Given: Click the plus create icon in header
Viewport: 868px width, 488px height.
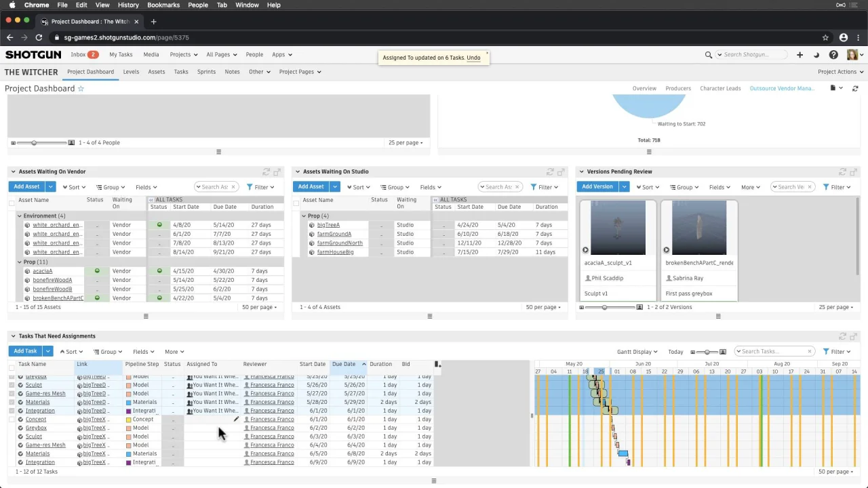Looking at the screenshot, I should [800, 55].
